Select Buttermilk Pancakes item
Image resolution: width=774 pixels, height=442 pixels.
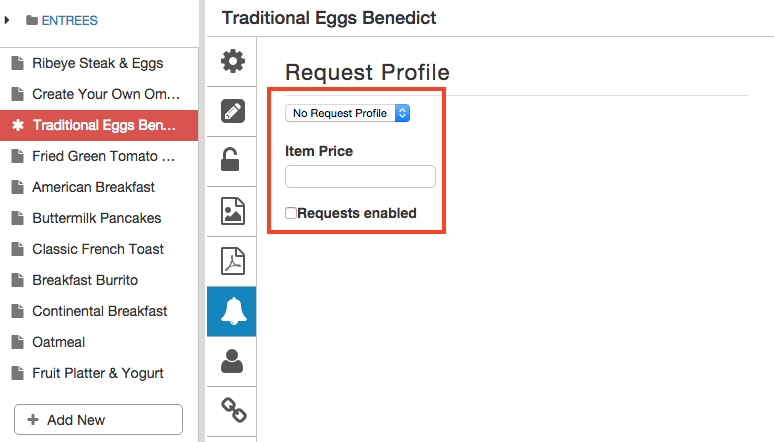pyautogui.click(x=99, y=218)
